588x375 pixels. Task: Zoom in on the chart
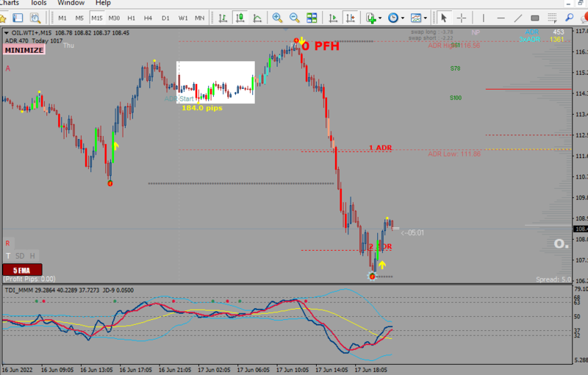pyautogui.click(x=277, y=18)
